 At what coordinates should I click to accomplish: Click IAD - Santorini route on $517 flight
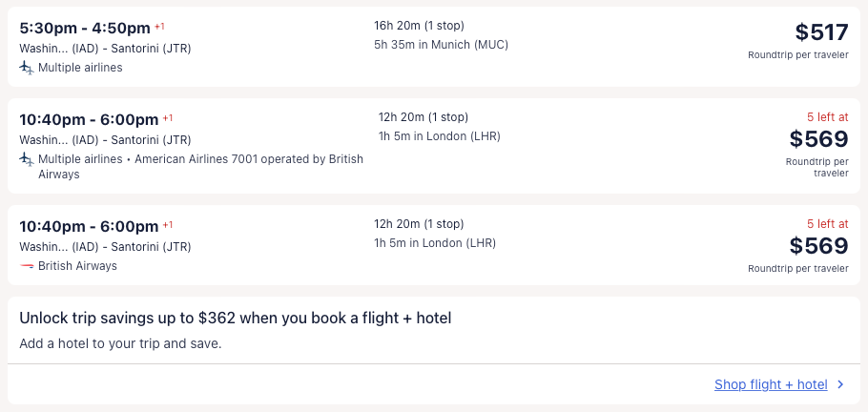coord(105,49)
